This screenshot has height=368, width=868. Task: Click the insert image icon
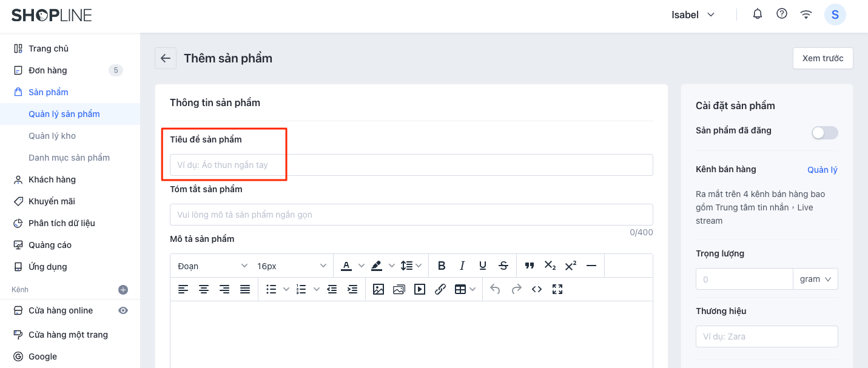(378, 289)
